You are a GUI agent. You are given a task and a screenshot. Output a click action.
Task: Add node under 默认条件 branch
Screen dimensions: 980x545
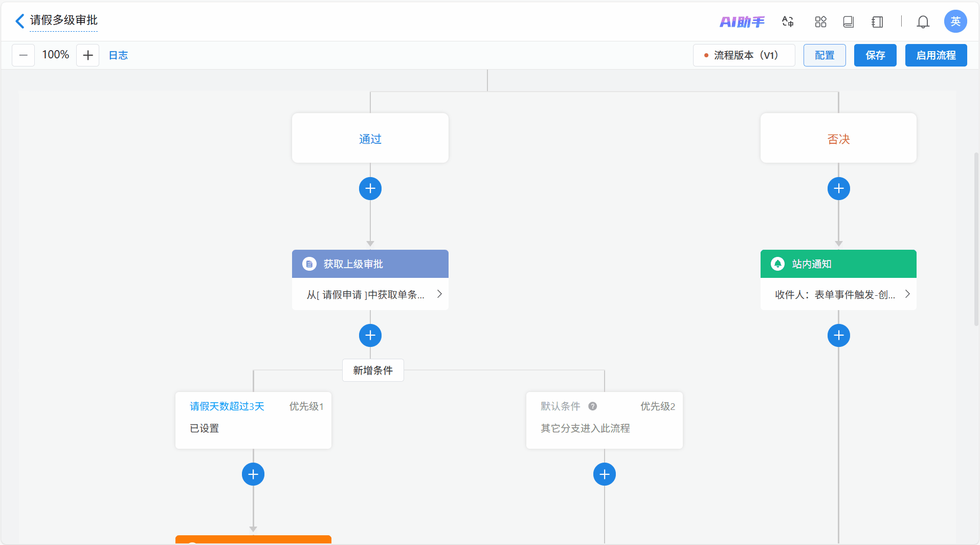click(x=604, y=474)
